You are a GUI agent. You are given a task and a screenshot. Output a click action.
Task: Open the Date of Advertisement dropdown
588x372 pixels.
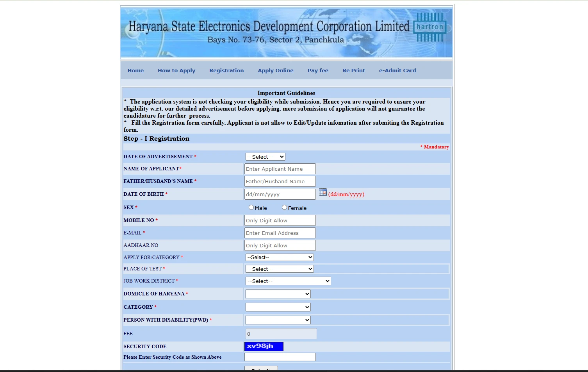pos(265,157)
